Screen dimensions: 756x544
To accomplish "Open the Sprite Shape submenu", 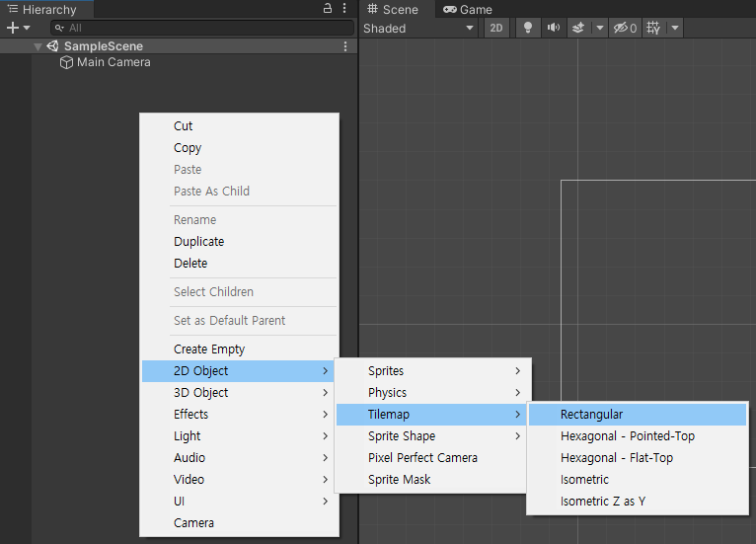I will click(432, 436).
